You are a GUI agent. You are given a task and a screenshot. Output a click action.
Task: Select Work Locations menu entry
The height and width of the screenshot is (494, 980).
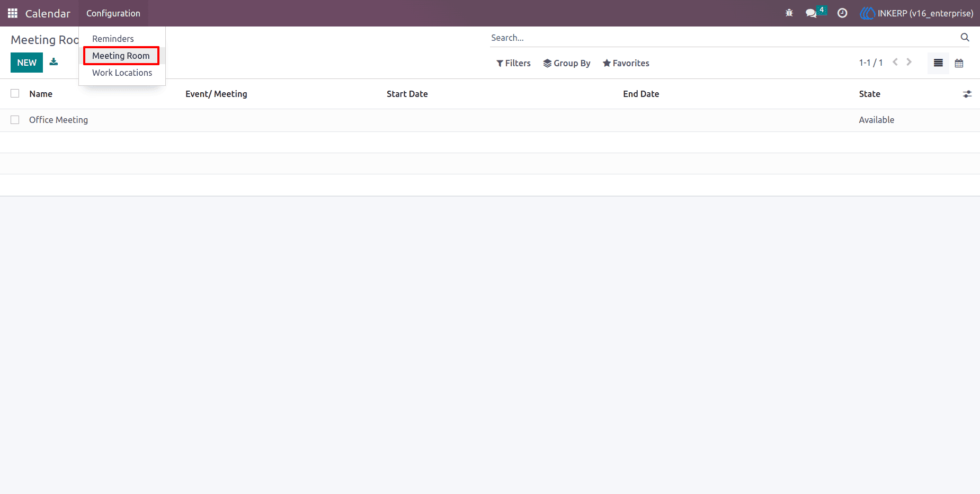(122, 73)
